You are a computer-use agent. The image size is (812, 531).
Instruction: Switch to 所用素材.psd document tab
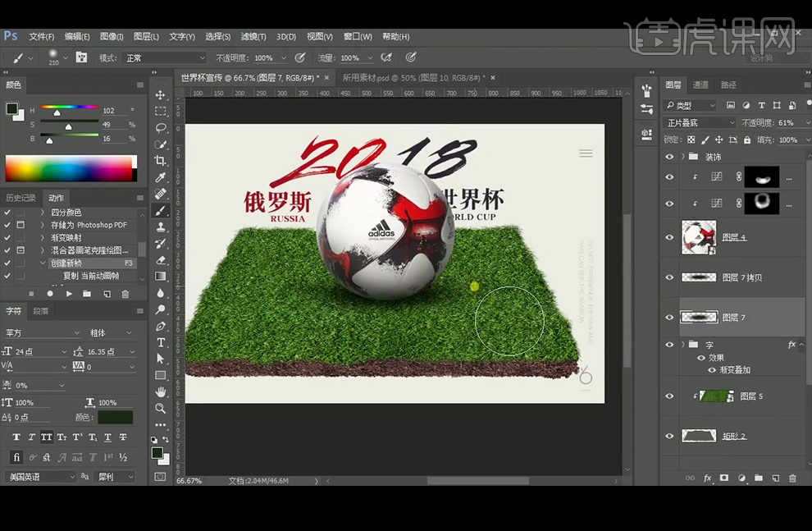413,78
